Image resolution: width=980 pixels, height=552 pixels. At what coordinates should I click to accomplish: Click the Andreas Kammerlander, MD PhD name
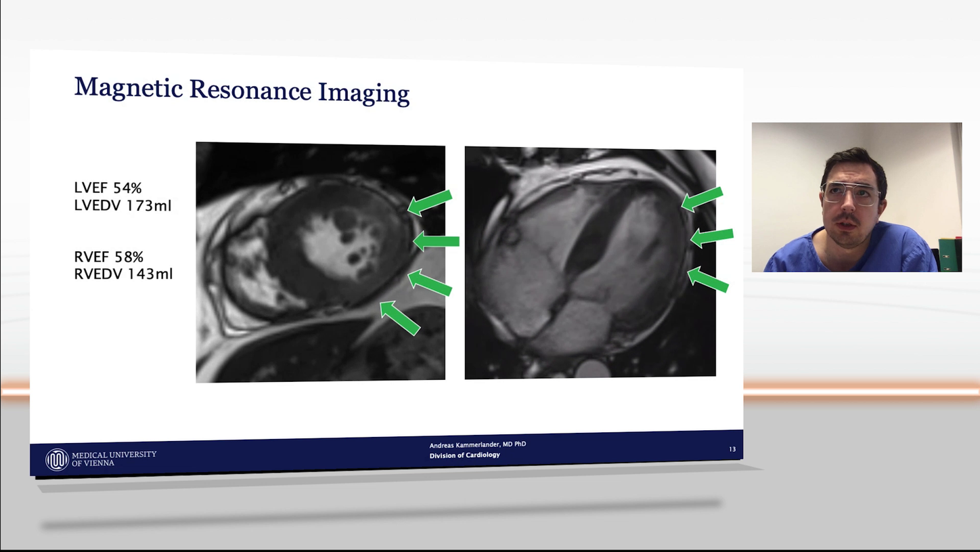coord(477,444)
